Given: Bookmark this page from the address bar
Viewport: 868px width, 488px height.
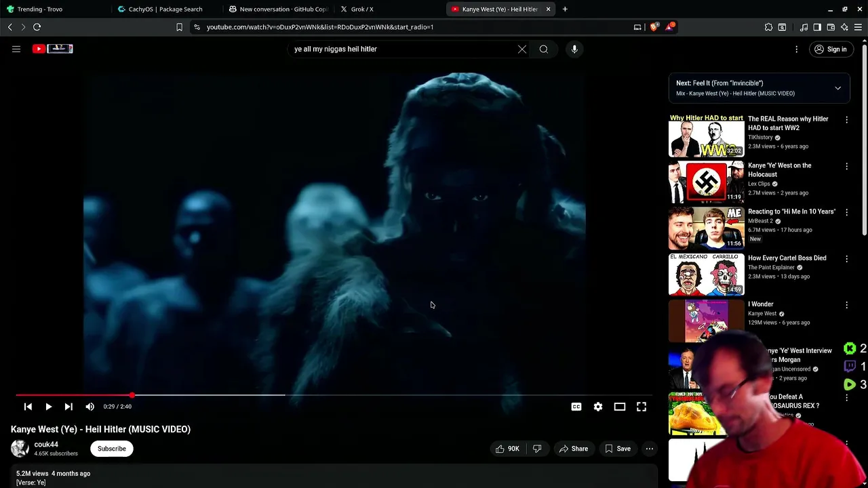Looking at the screenshot, I should tap(179, 27).
